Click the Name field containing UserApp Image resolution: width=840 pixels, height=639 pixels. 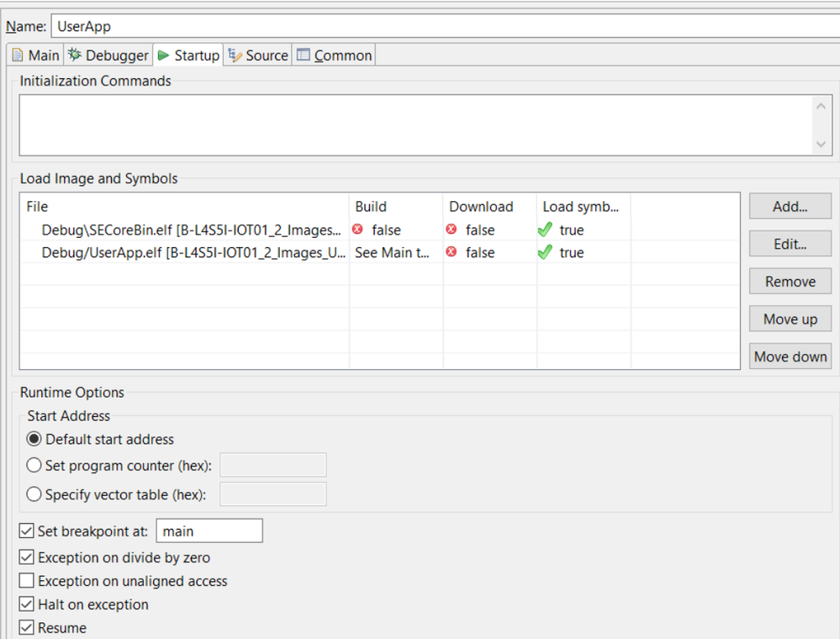[x=445, y=26]
